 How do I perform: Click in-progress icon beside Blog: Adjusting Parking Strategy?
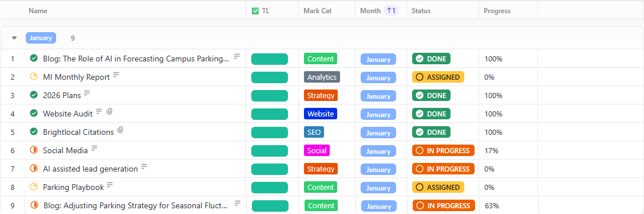(34, 205)
